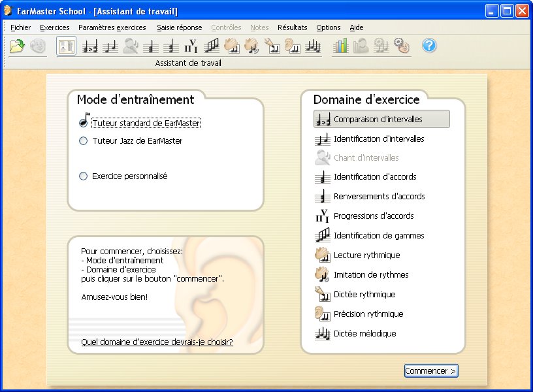This screenshot has width=533, height=392.
Task: Click the Progressions d'accords icon in list
Action: point(323,216)
